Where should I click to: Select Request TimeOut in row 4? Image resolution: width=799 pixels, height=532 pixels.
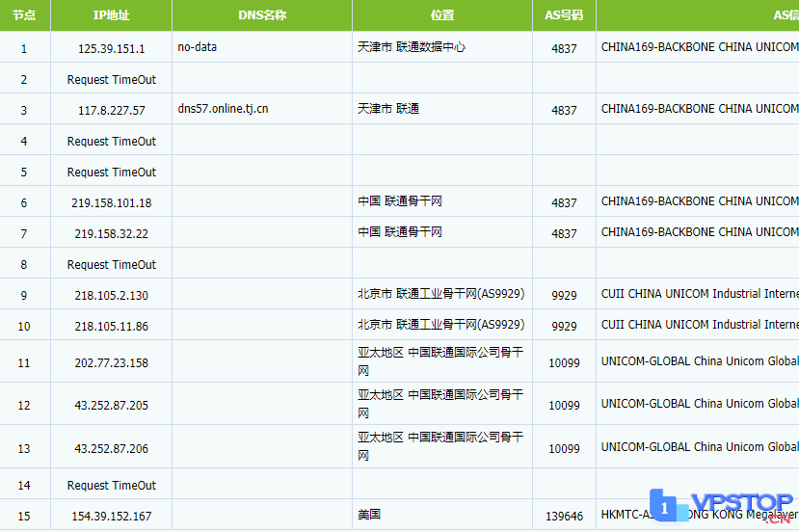111,142
